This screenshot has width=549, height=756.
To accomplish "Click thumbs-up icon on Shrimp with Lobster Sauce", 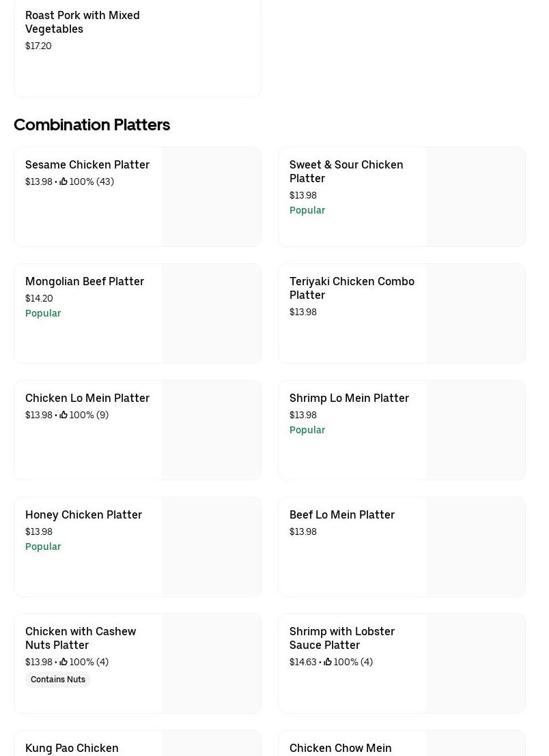I will click(328, 662).
